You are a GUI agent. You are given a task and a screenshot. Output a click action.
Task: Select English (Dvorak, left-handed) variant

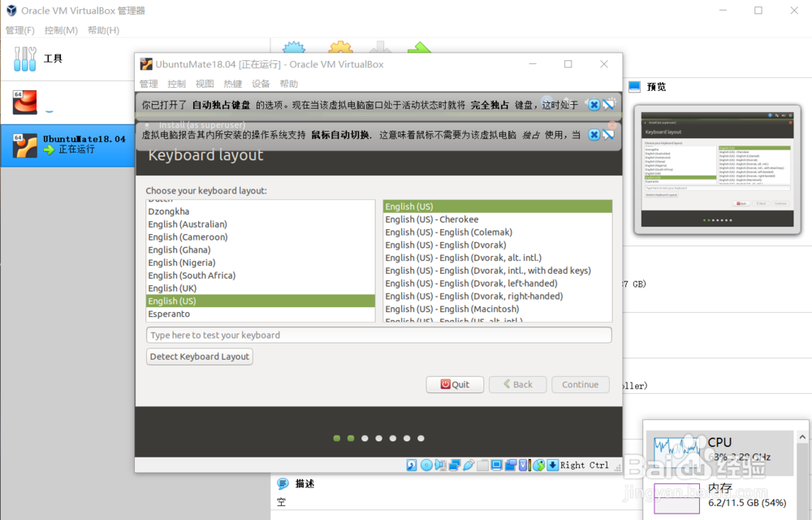(498, 284)
